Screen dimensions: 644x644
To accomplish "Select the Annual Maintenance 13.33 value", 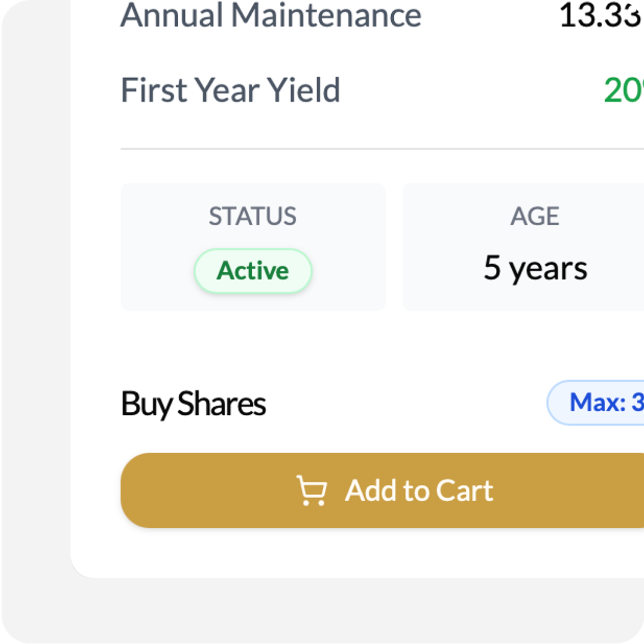I will 601,15.
